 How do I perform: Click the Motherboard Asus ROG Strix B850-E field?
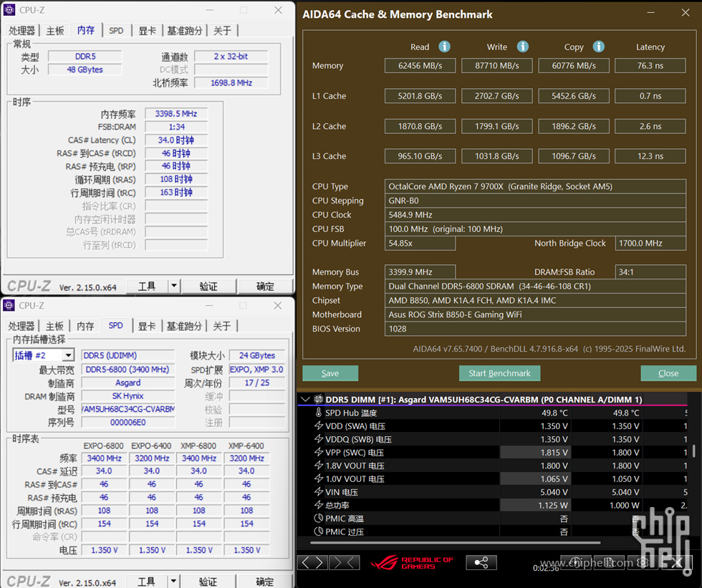(535, 314)
